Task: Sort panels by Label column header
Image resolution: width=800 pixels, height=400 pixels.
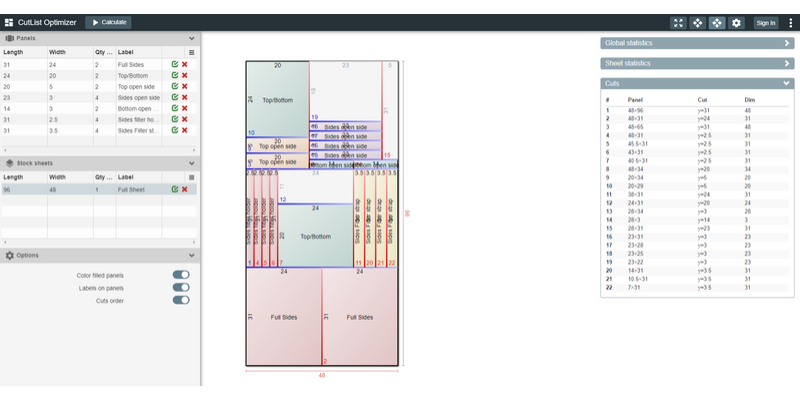Action: 139,53
